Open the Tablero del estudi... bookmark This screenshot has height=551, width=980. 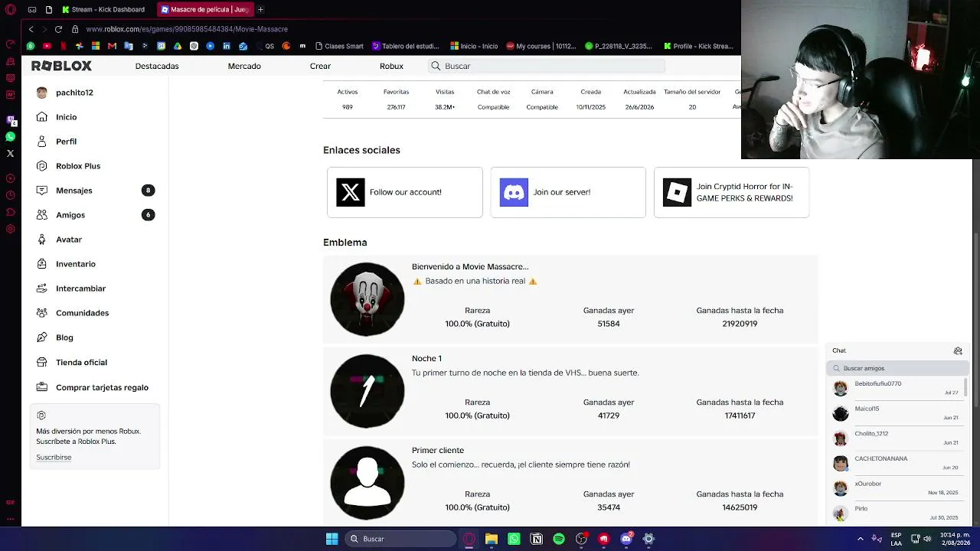pyautogui.click(x=405, y=46)
